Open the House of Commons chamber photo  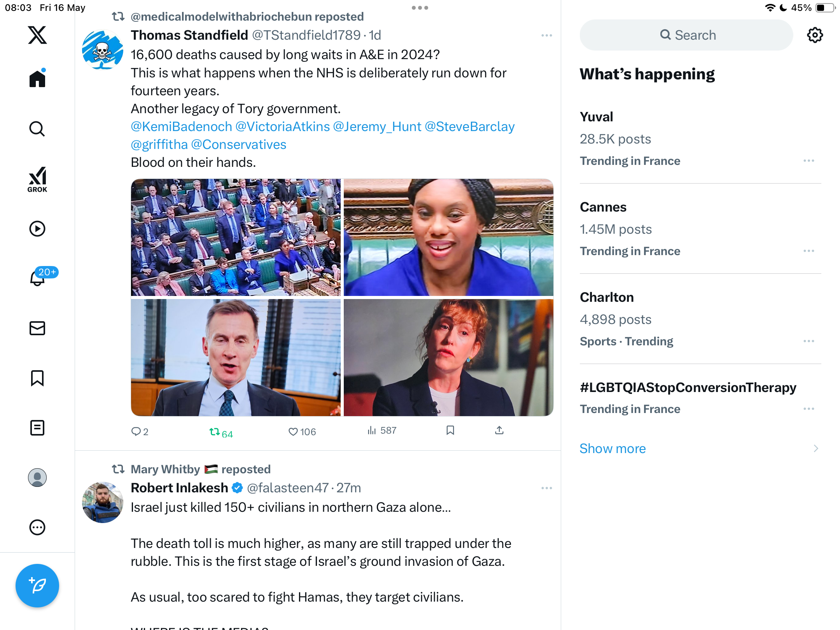pos(236,237)
